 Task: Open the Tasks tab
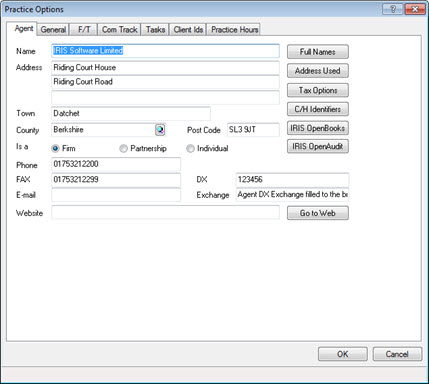(x=155, y=30)
